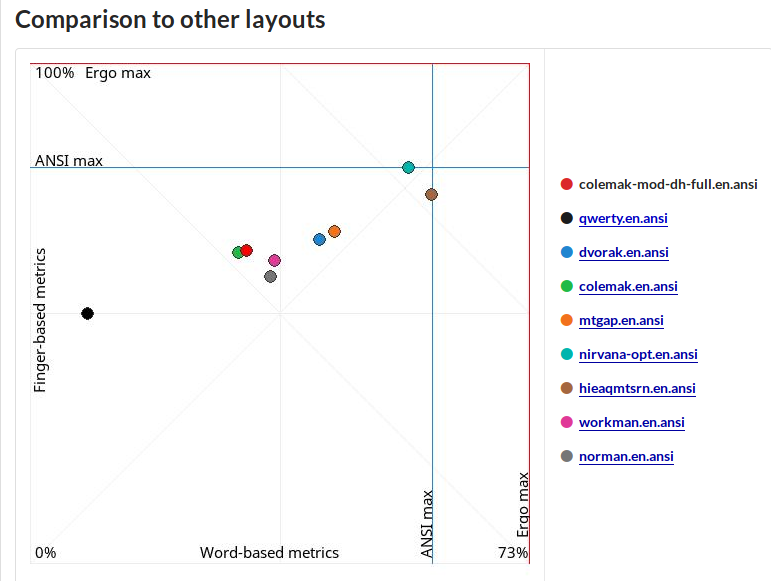Image resolution: width=771 pixels, height=581 pixels.
Task: Open the norman.en.ansi layout link
Action: pyautogui.click(x=626, y=456)
